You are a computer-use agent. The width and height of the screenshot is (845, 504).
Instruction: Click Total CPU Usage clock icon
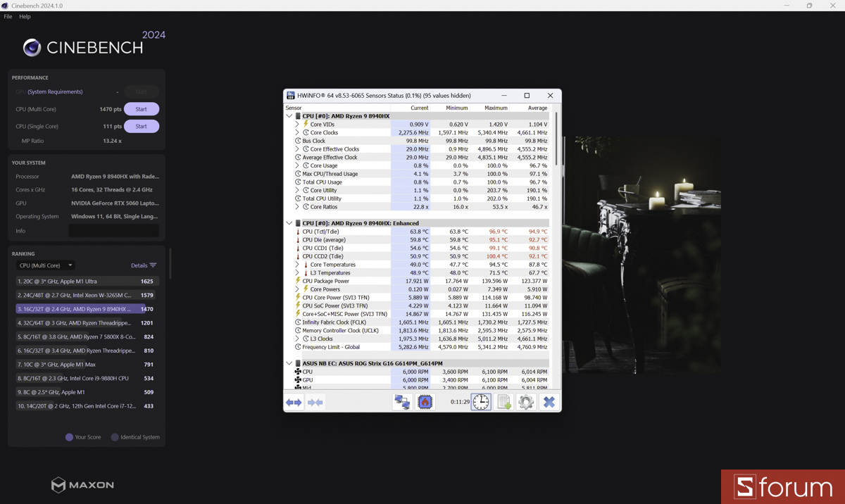[x=298, y=182]
